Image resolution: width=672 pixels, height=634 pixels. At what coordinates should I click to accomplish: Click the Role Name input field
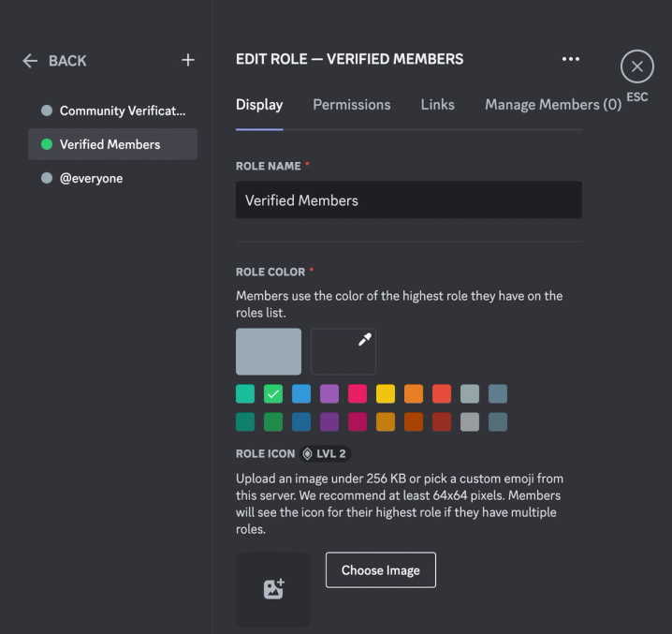409,199
